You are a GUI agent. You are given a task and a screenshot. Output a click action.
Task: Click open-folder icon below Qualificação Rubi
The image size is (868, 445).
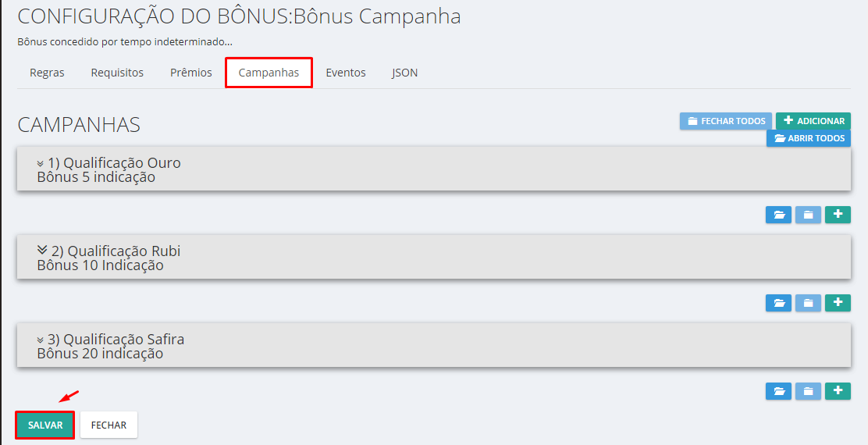[x=778, y=303]
